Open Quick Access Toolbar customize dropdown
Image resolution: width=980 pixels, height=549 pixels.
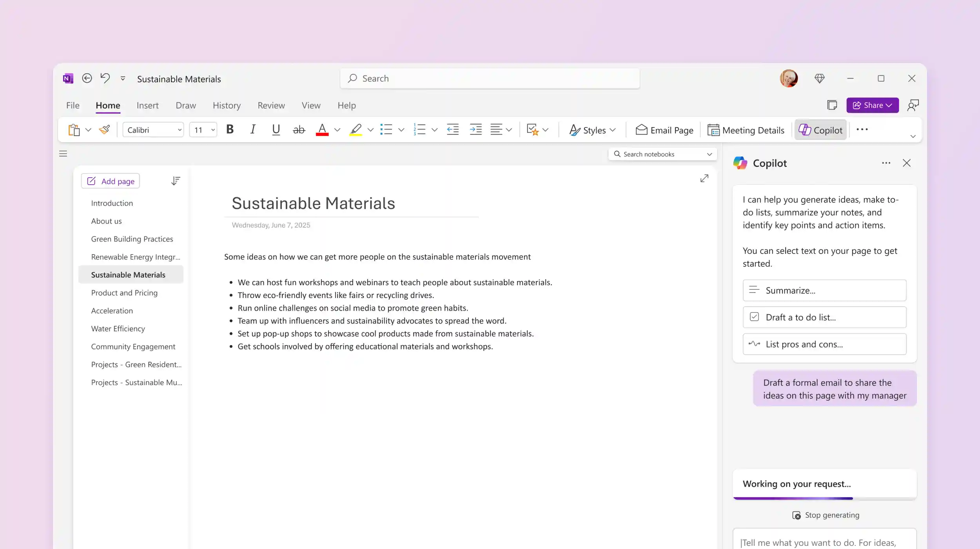tap(123, 78)
